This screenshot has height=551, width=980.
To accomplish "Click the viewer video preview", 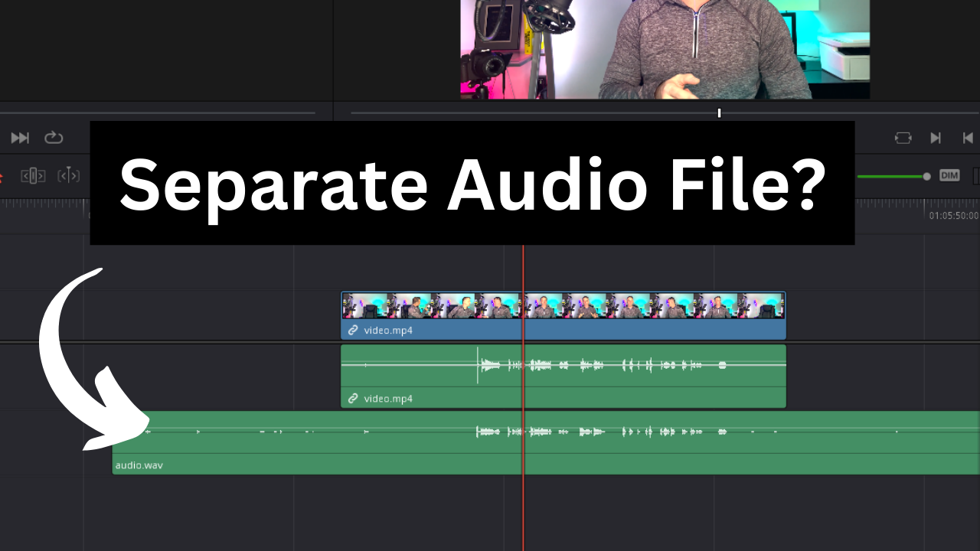I will pyautogui.click(x=665, y=49).
